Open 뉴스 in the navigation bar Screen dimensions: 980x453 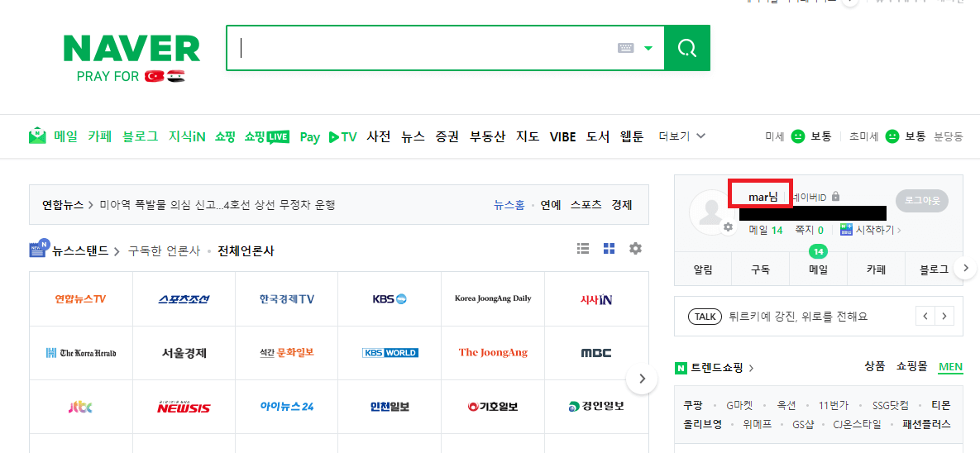pyautogui.click(x=414, y=136)
